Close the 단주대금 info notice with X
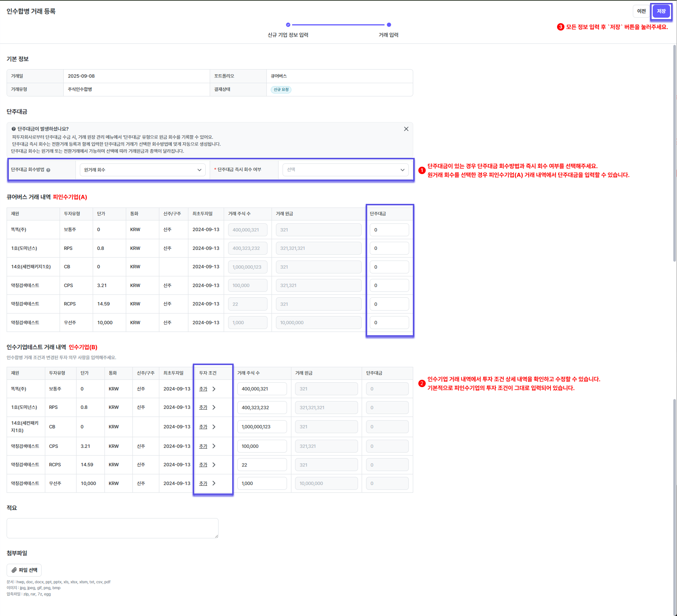The width and height of the screenshot is (677, 616). click(x=406, y=129)
